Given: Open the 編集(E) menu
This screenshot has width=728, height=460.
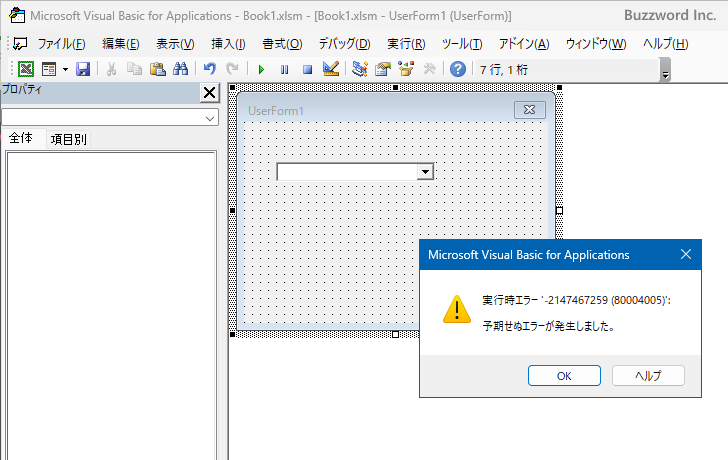Looking at the screenshot, I should tap(121, 44).
